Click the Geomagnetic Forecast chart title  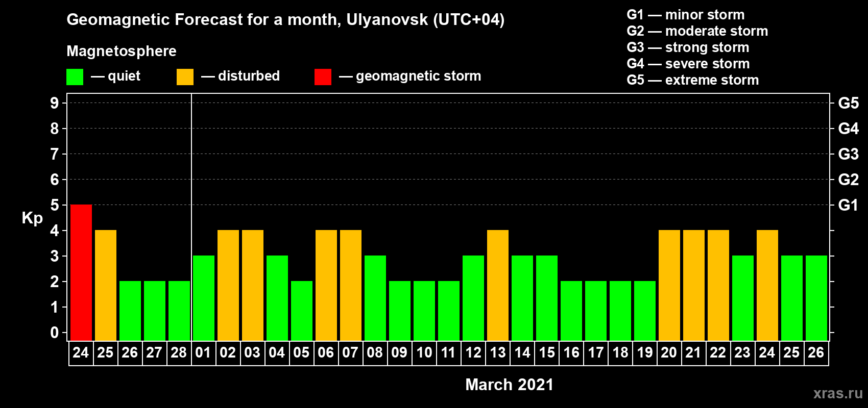tap(285, 20)
